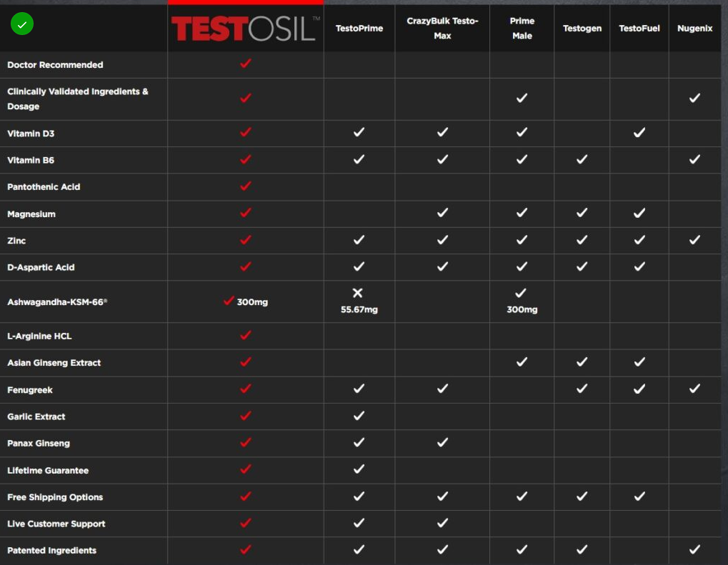Click red checkmark in Pantothenic Acid row
Screen dimensions: 728x565
coord(246,186)
